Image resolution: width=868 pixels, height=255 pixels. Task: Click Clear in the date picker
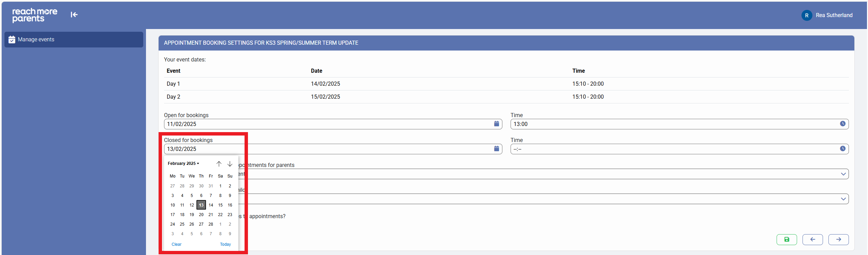pos(176,244)
